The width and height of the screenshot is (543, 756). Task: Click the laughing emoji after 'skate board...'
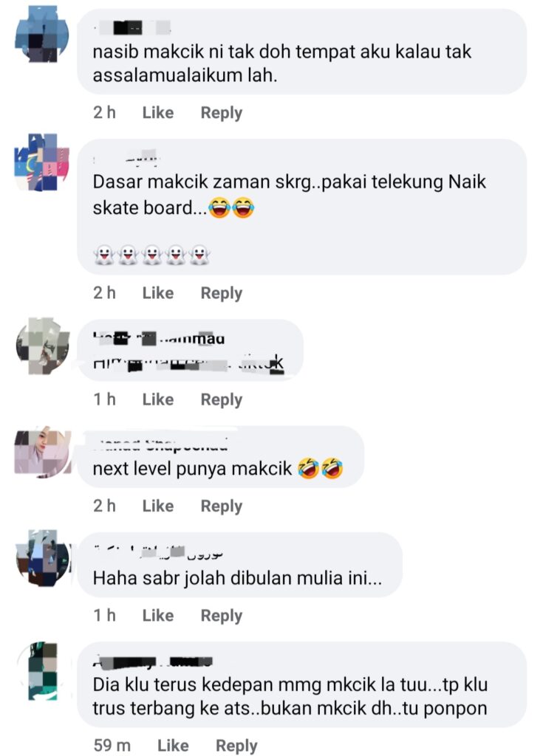pos(231,207)
